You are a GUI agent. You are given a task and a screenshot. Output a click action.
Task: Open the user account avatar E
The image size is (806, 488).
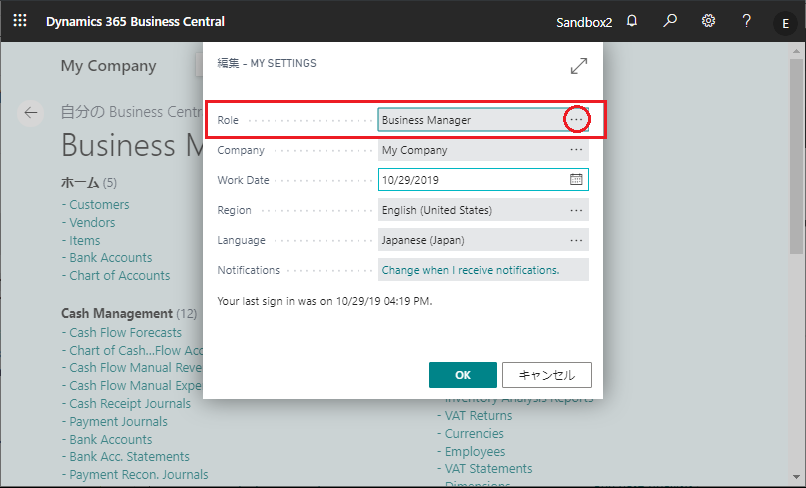785,23
